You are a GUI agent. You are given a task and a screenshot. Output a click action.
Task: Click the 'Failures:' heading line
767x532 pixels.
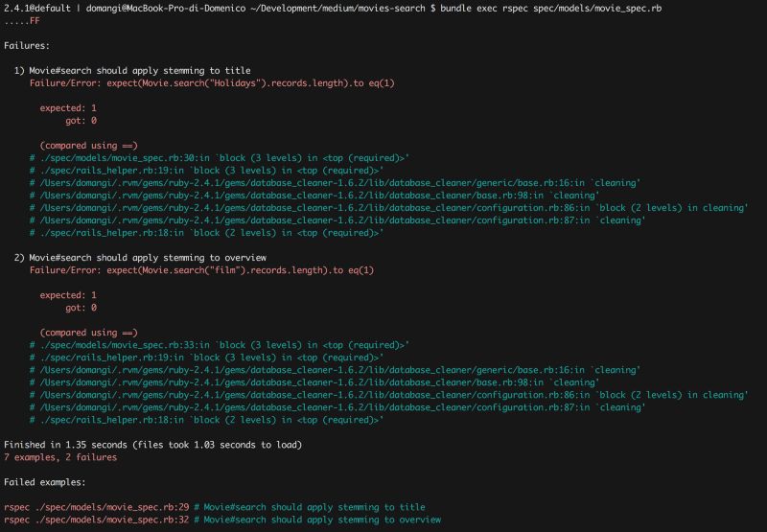(x=27, y=45)
